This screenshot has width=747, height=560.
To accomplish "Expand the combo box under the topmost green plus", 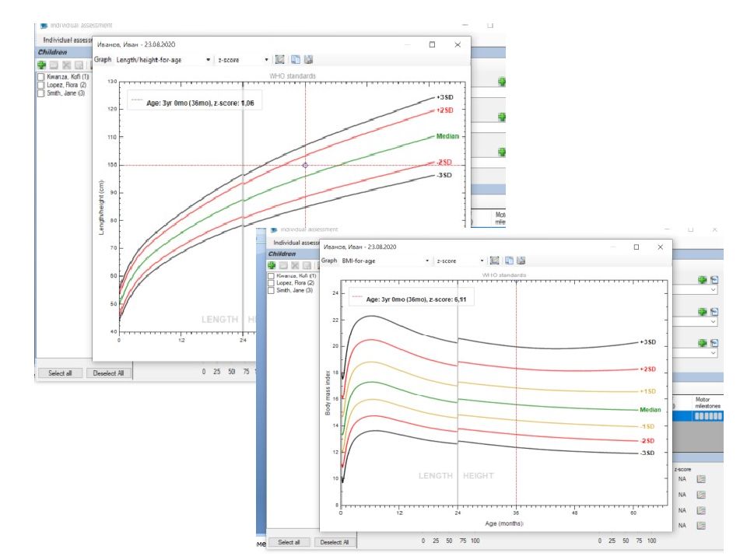I will (x=714, y=290).
